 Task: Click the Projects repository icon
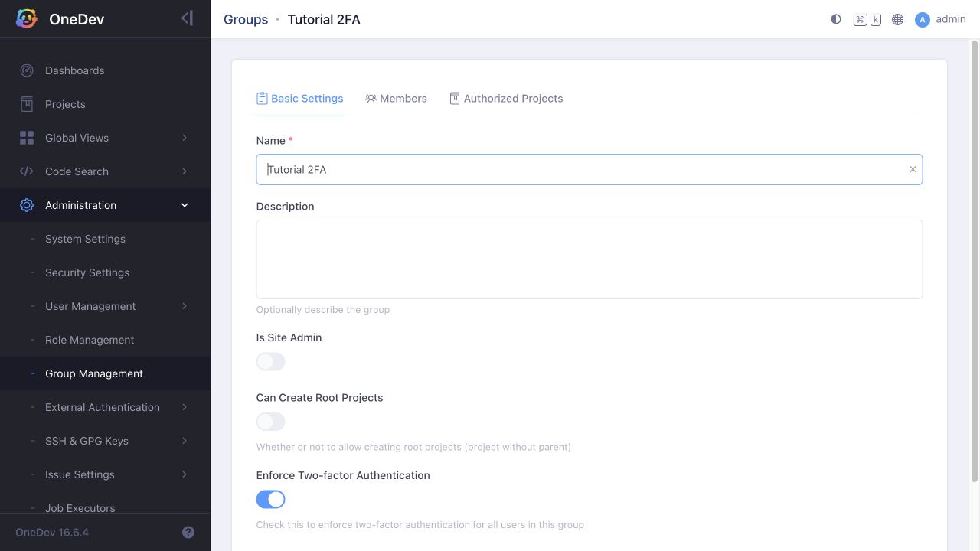pyautogui.click(x=27, y=104)
